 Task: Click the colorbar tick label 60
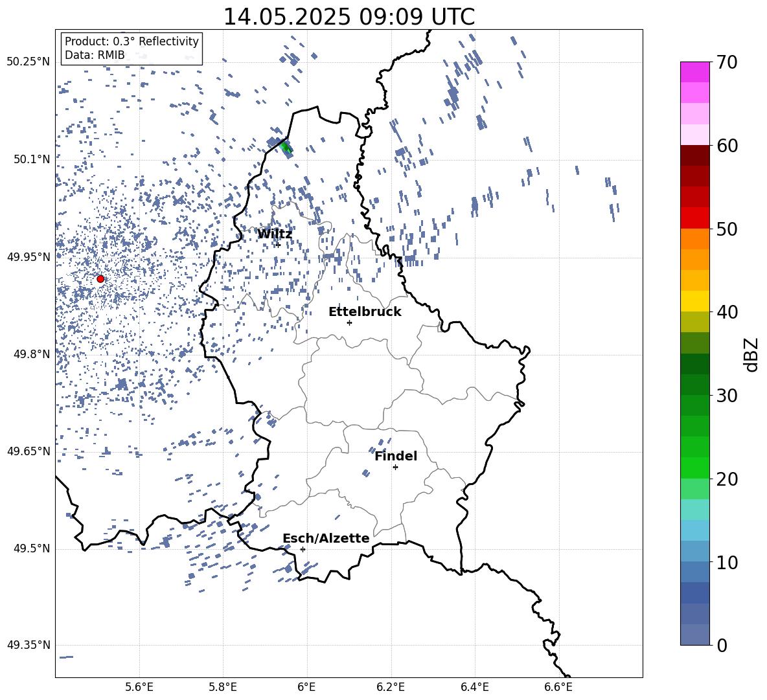727,146
